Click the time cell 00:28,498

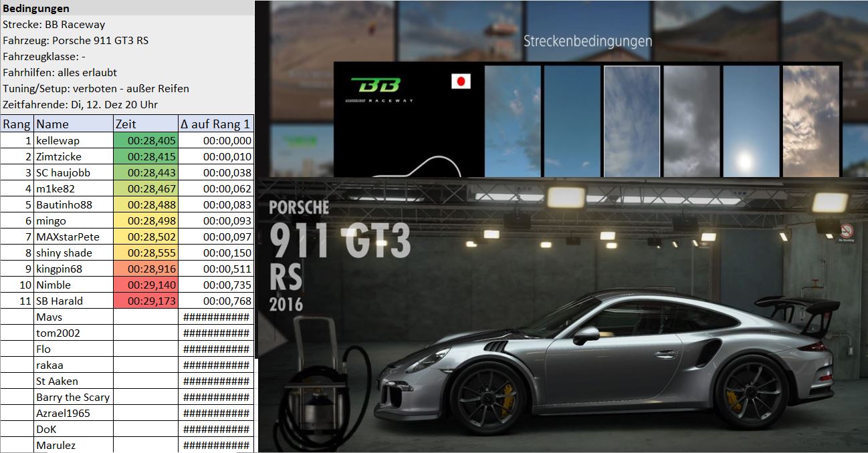coord(146,220)
